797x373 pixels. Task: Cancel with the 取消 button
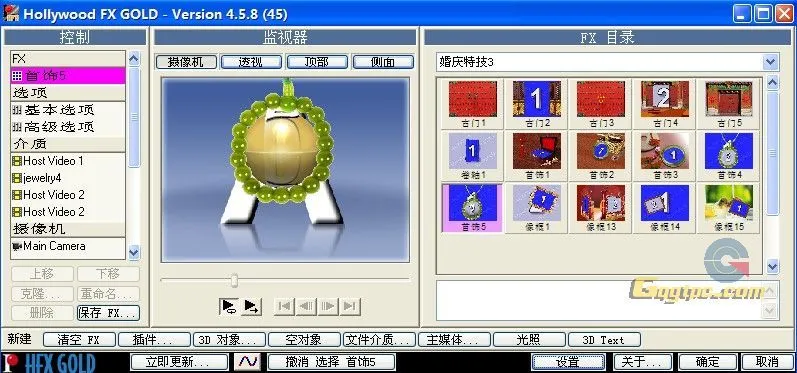click(768, 362)
